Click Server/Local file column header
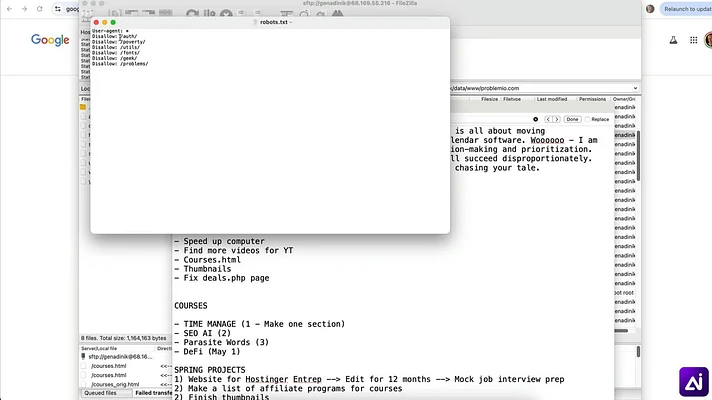 (99, 349)
